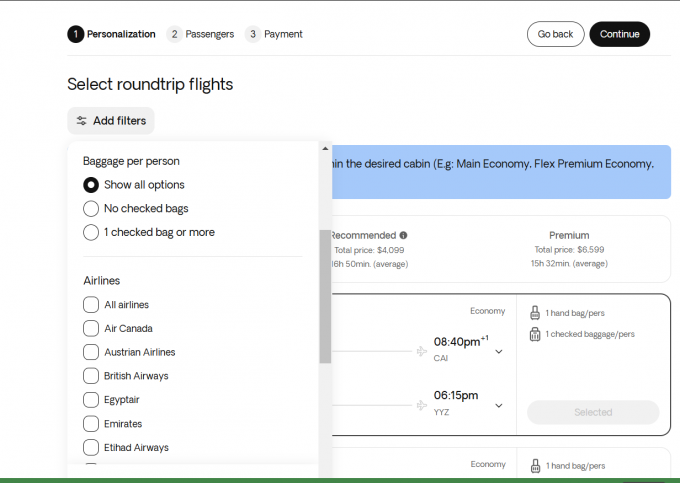Choose 1 checked bag or more
This screenshot has width=680, height=483.
pyautogui.click(x=91, y=232)
